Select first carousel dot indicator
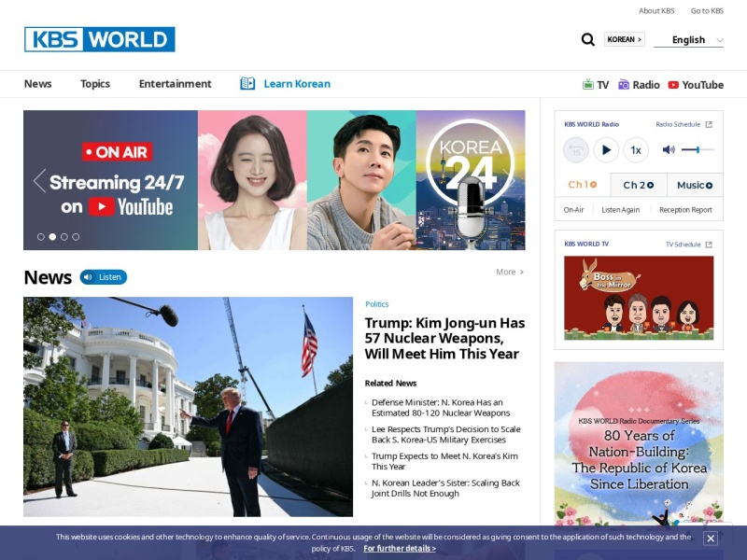This screenshot has width=747, height=560. pos(41,237)
